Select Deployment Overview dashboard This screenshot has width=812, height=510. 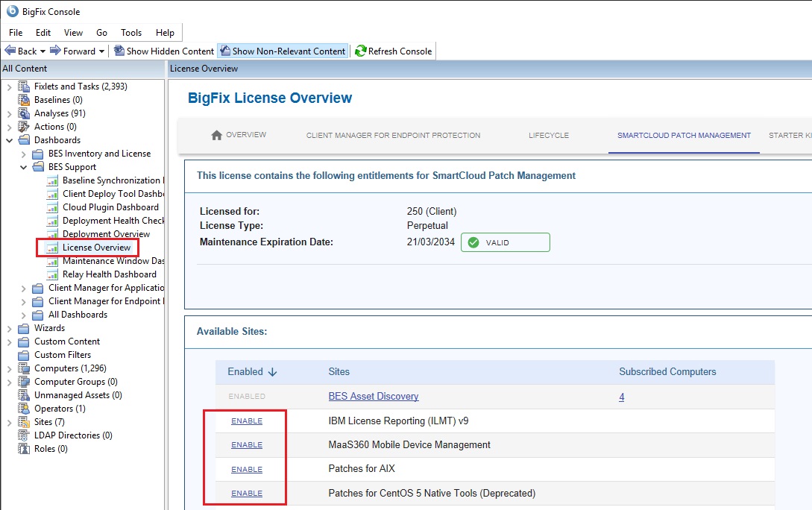click(x=106, y=234)
